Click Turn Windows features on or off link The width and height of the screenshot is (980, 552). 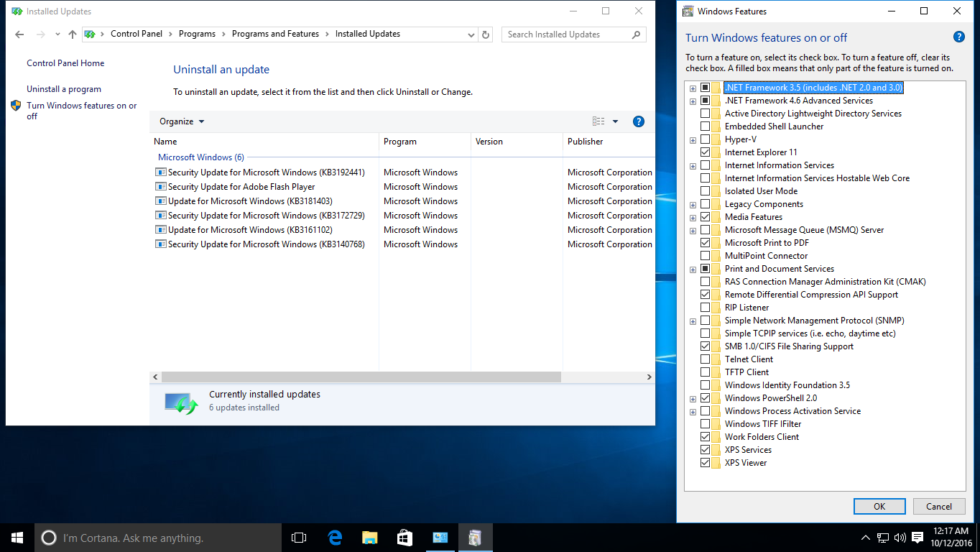click(x=82, y=111)
